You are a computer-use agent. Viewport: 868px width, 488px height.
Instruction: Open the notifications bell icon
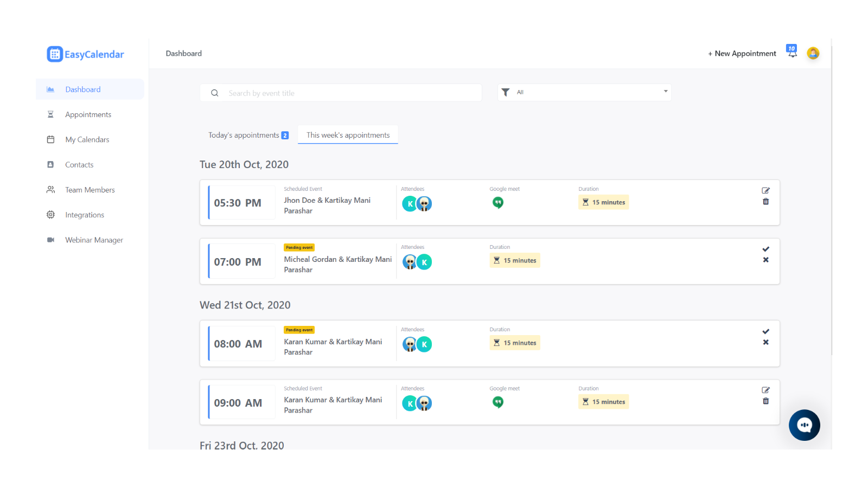pos(792,53)
